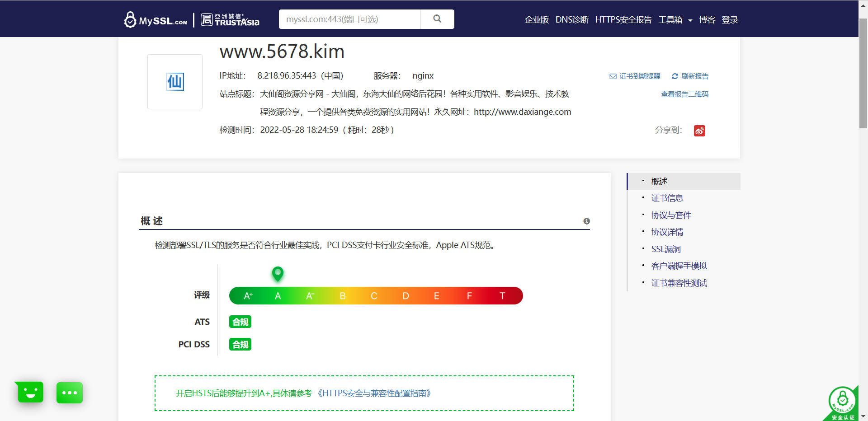Click the refresh report icon
Viewport: 868px width, 421px height.
[675, 76]
